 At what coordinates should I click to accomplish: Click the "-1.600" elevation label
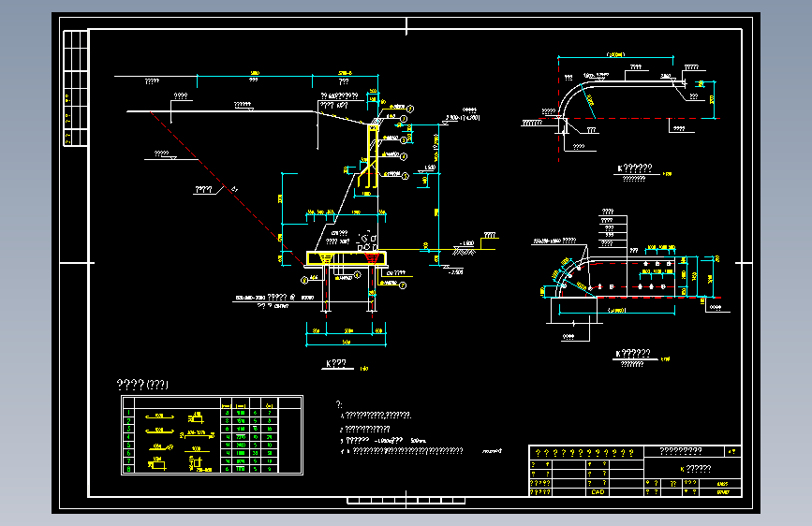pyautogui.click(x=467, y=242)
